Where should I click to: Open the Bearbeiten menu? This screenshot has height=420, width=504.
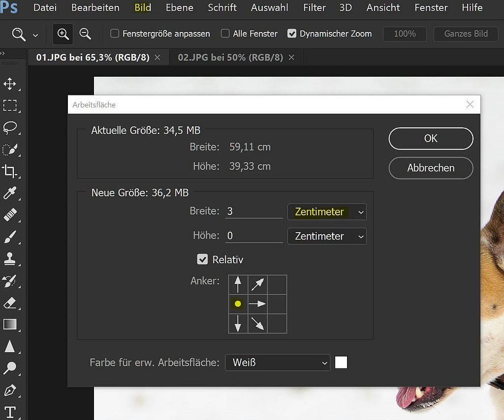(95, 7)
